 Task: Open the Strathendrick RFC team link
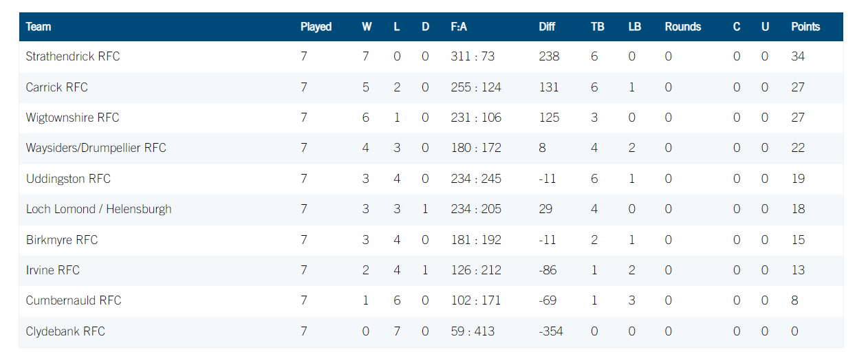[73, 56]
